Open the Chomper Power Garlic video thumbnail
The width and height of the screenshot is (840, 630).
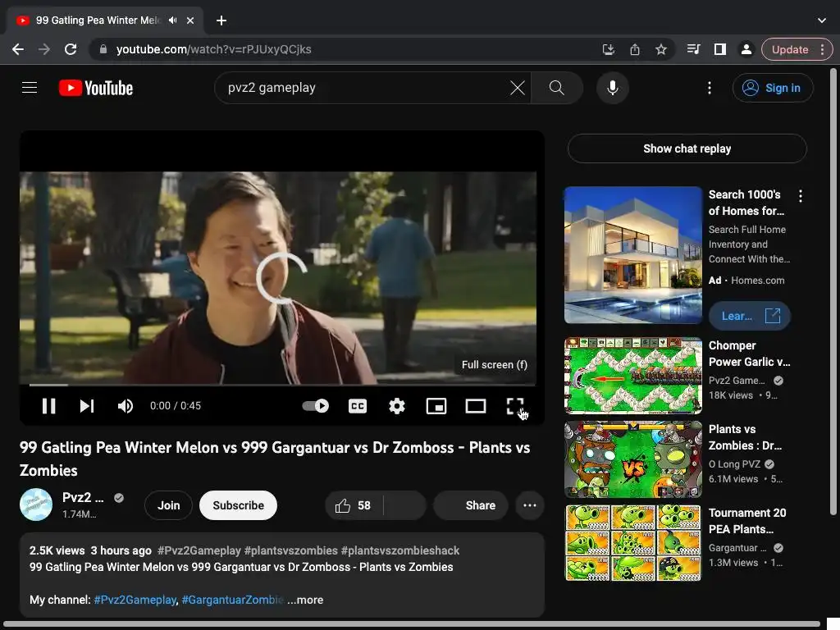coord(633,376)
